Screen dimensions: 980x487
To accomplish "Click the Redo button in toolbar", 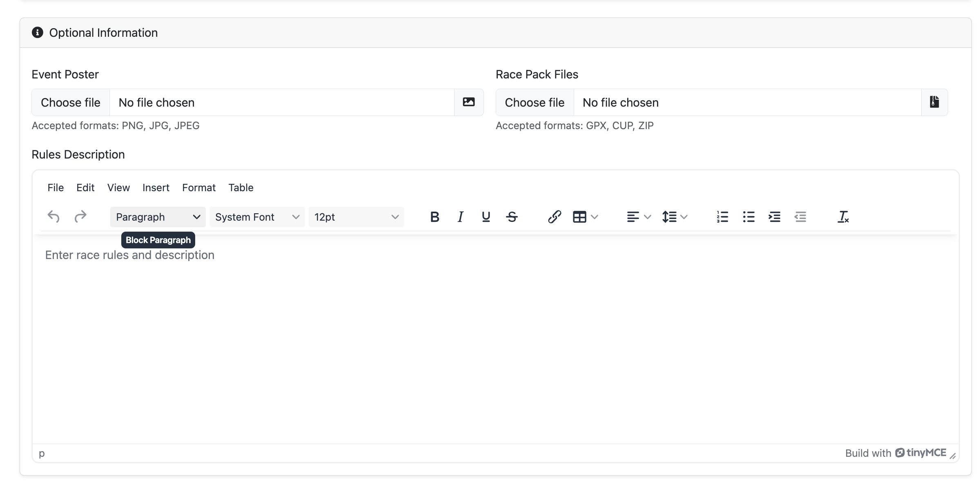I will 79,216.
